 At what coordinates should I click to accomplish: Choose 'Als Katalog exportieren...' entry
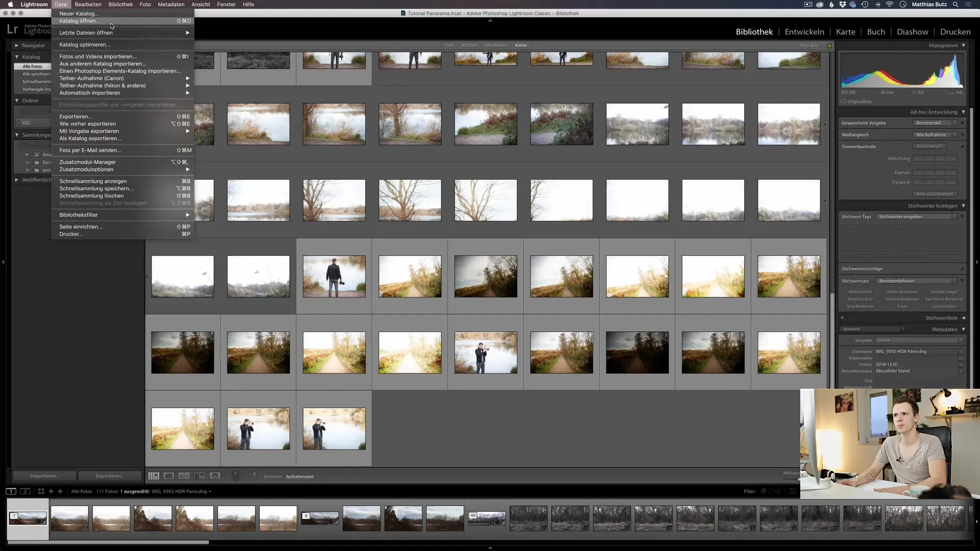point(122,138)
